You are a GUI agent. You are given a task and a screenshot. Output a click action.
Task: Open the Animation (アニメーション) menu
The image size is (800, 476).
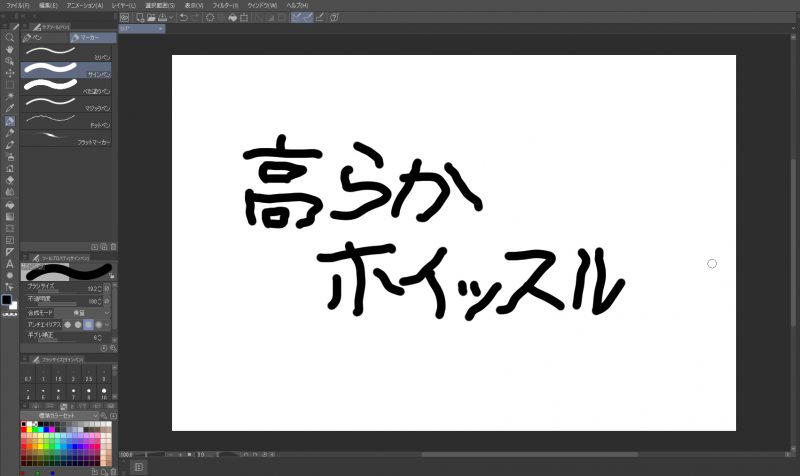coord(85,5)
